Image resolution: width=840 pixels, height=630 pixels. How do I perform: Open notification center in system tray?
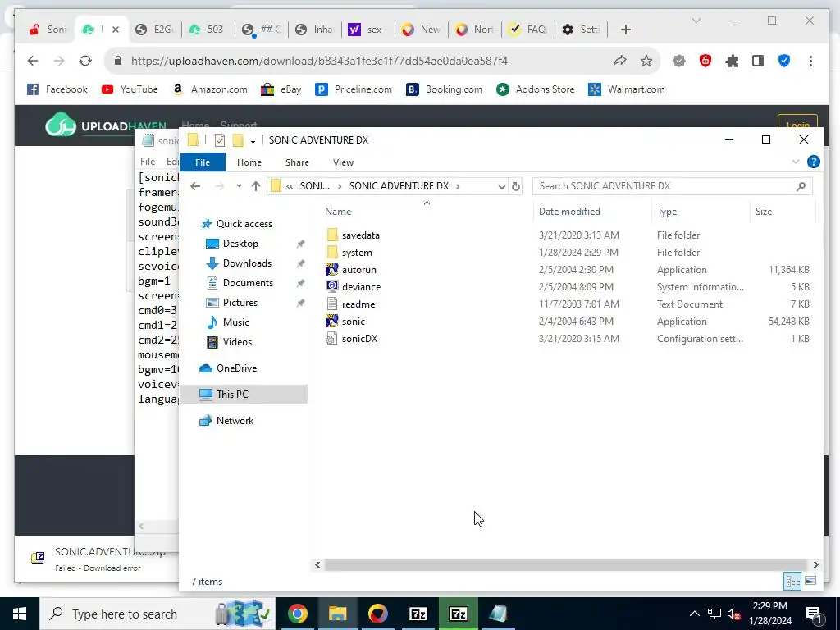point(814,614)
